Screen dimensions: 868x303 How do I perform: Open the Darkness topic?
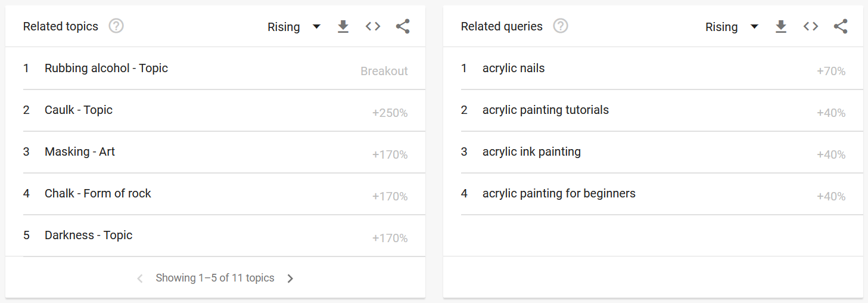pos(88,235)
